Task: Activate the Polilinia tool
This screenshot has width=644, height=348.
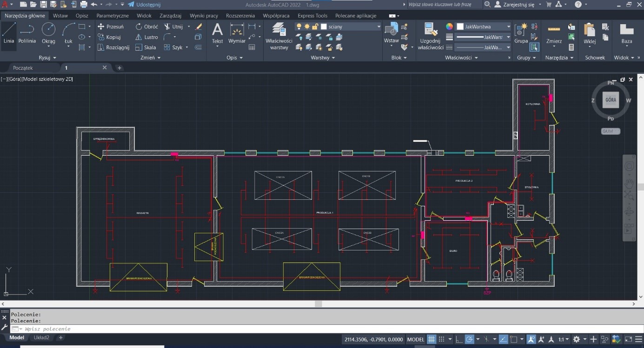Action: point(27,33)
